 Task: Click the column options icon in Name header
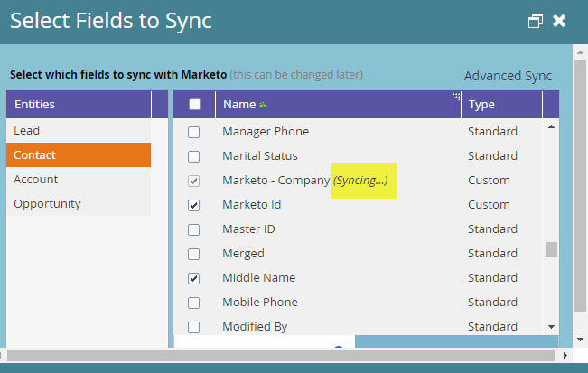pyautogui.click(x=456, y=97)
